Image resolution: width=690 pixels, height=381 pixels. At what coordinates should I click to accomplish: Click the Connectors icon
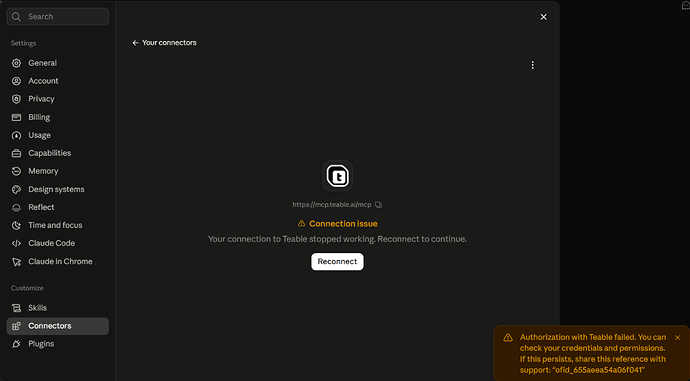pyautogui.click(x=16, y=326)
